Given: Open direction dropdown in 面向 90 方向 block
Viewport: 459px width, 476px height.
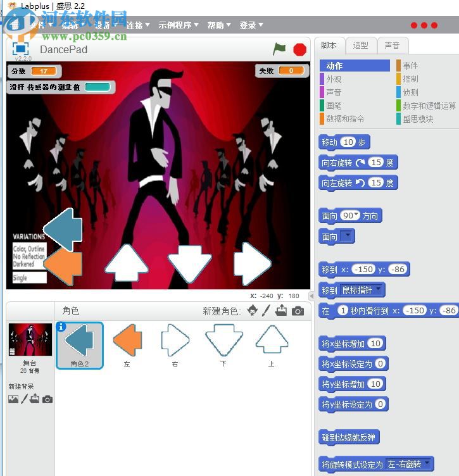Looking at the screenshot, I should point(356,215).
